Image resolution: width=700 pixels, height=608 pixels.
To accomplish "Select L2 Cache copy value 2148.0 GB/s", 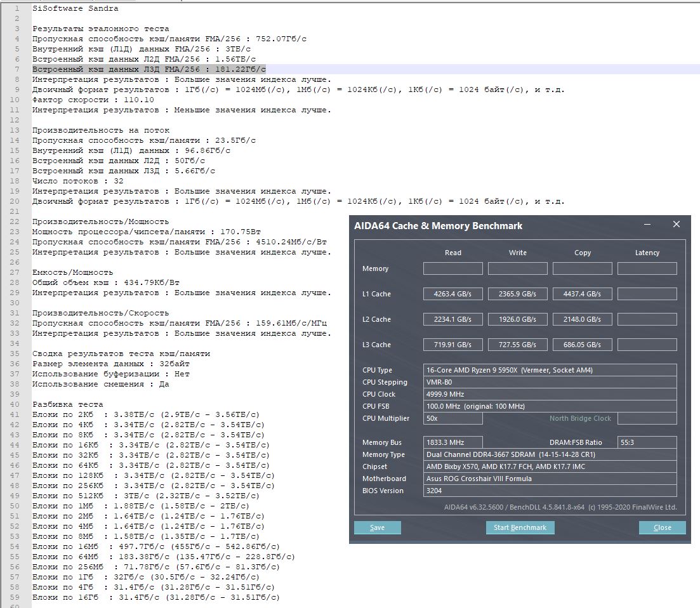I will coord(582,319).
